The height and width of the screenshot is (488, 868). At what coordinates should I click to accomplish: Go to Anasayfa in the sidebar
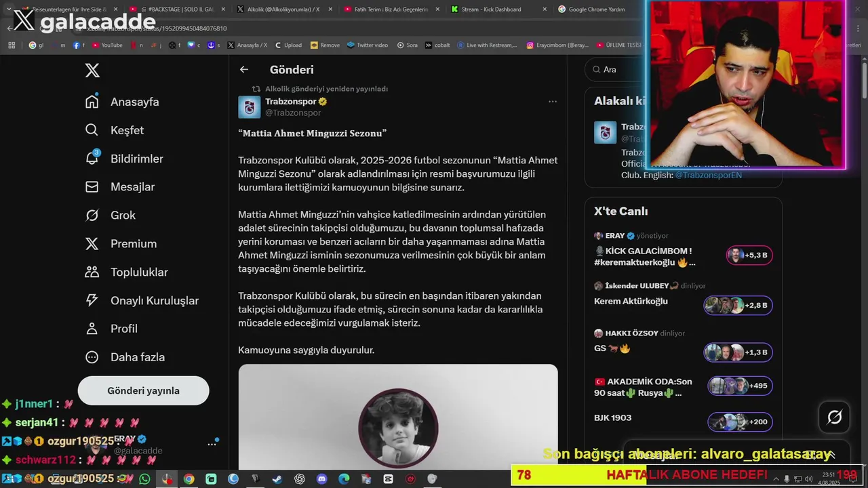[122, 102]
